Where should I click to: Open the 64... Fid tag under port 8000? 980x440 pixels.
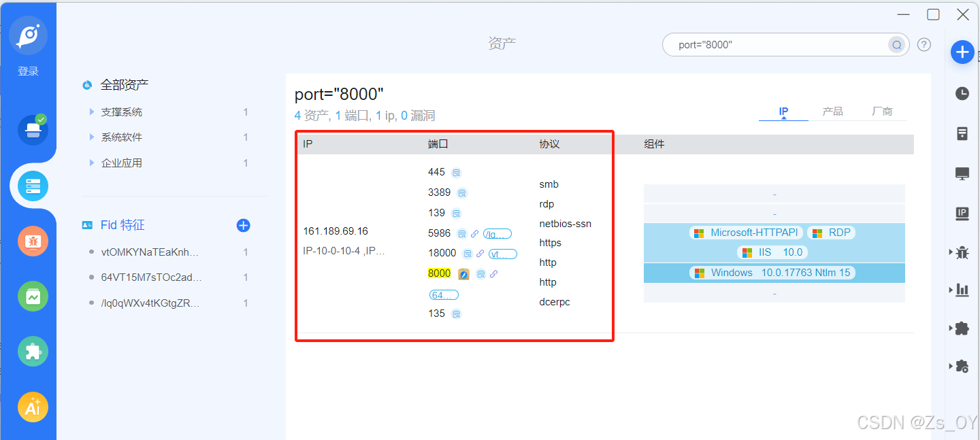click(444, 295)
